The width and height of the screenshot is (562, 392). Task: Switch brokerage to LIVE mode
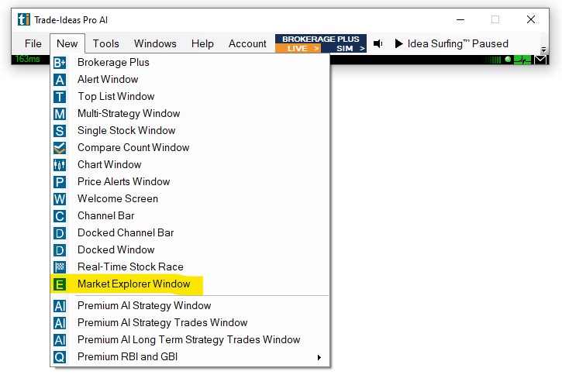coord(298,48)
